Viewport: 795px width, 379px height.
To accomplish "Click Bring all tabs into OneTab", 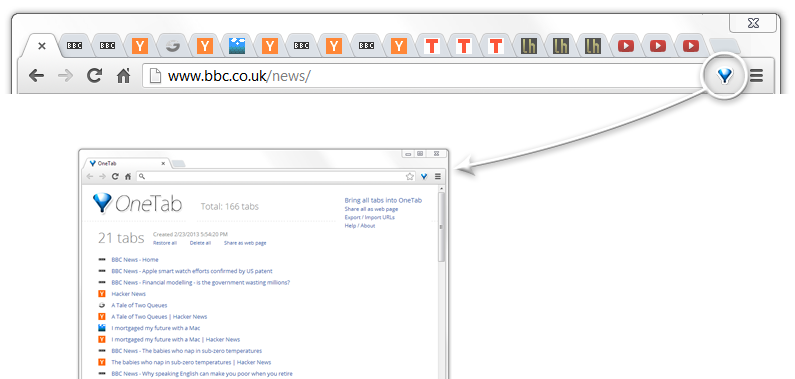I will click(383, 200).
